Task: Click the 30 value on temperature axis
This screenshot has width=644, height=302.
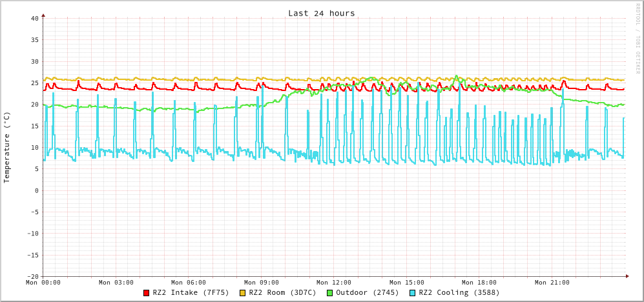Action: click(x=34, y=61)
